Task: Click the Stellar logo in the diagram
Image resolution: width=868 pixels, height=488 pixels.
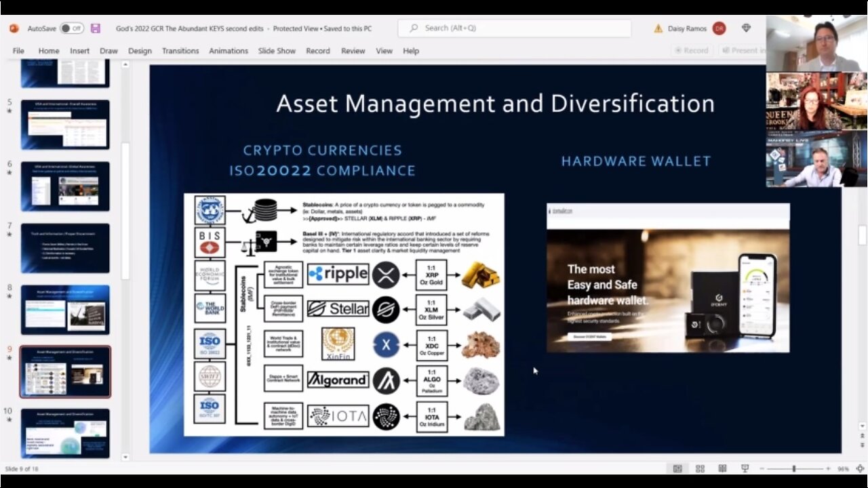Action: click(338, 309)
